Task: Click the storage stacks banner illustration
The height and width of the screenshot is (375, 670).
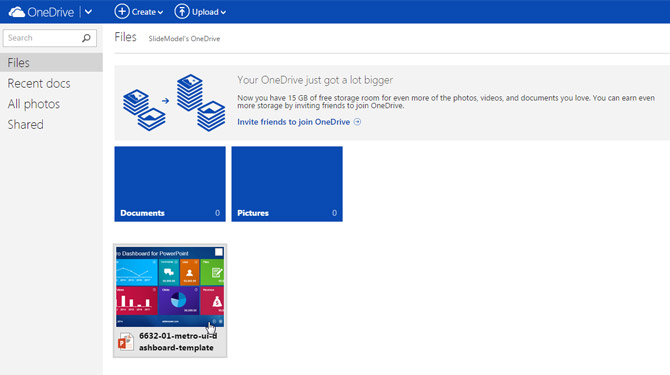Action: (x=174, y=103)
